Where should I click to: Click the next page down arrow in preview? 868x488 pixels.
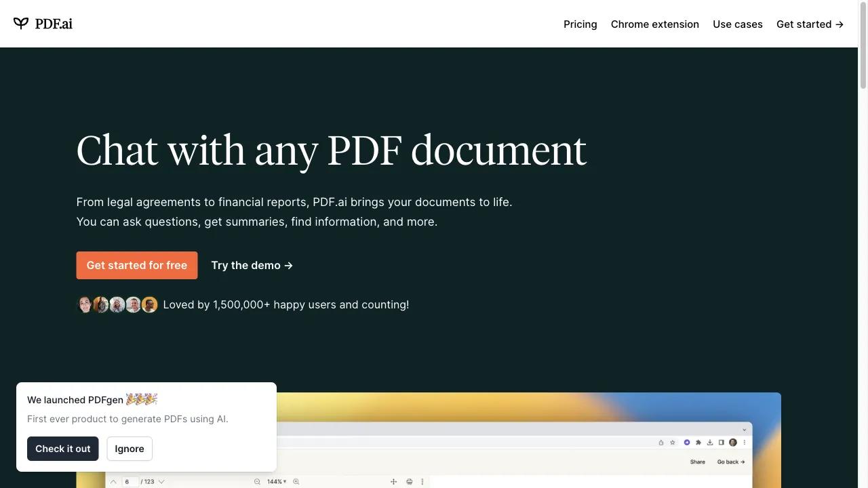click(x=161, y=482)
